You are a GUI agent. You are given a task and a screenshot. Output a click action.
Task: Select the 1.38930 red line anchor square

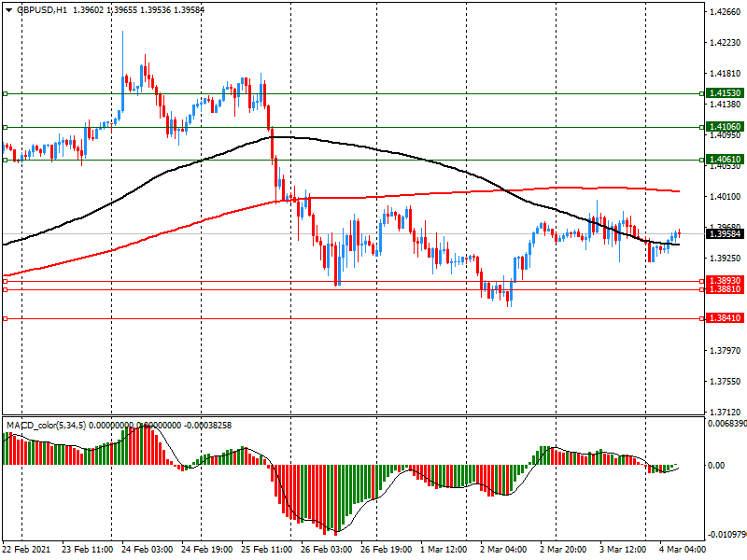tap(5, 281)
